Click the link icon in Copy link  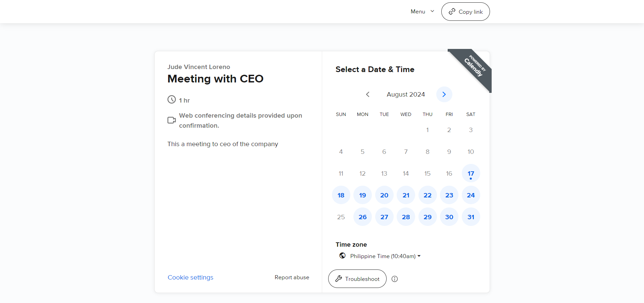click(452, 12)
